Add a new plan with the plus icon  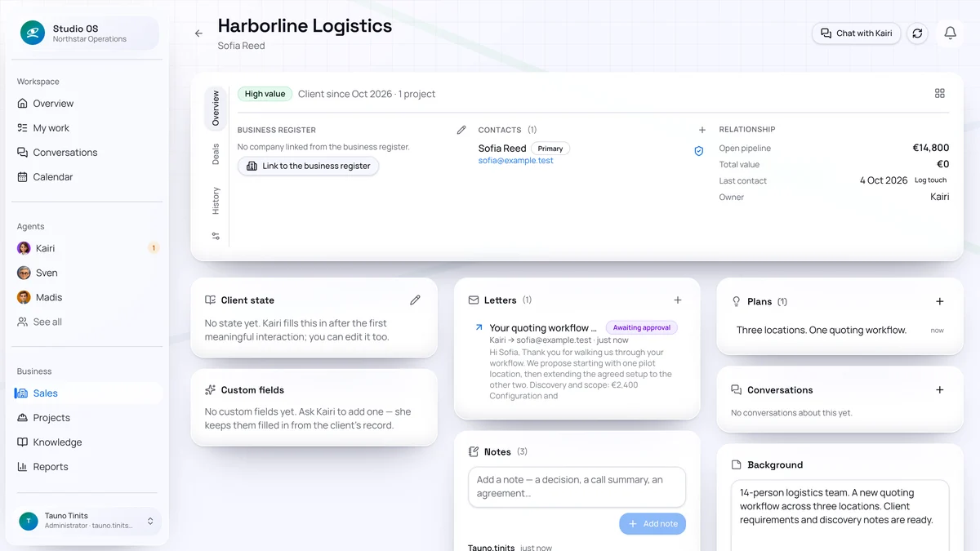(940, 301)
